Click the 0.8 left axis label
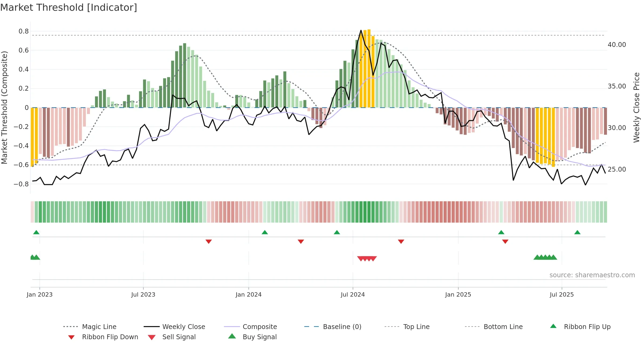This screenshot has width=644, height=362. point(24,31)
